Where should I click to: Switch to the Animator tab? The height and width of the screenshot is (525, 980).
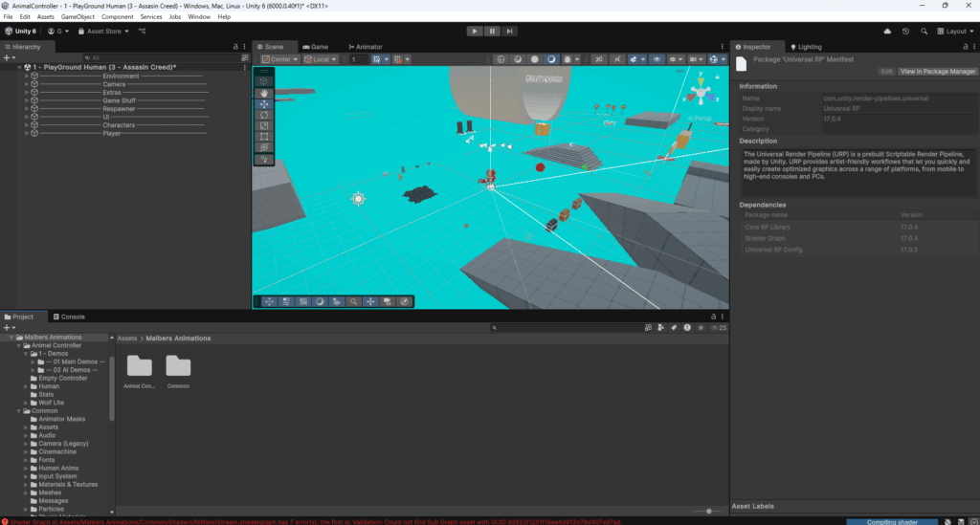pos(366,47)
